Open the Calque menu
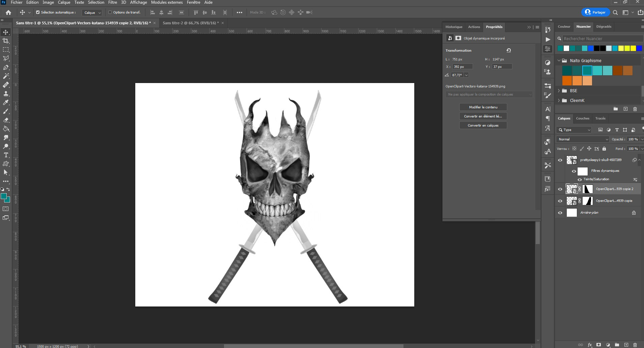This screenshot has height=348, width=644. tap(64, 2)
